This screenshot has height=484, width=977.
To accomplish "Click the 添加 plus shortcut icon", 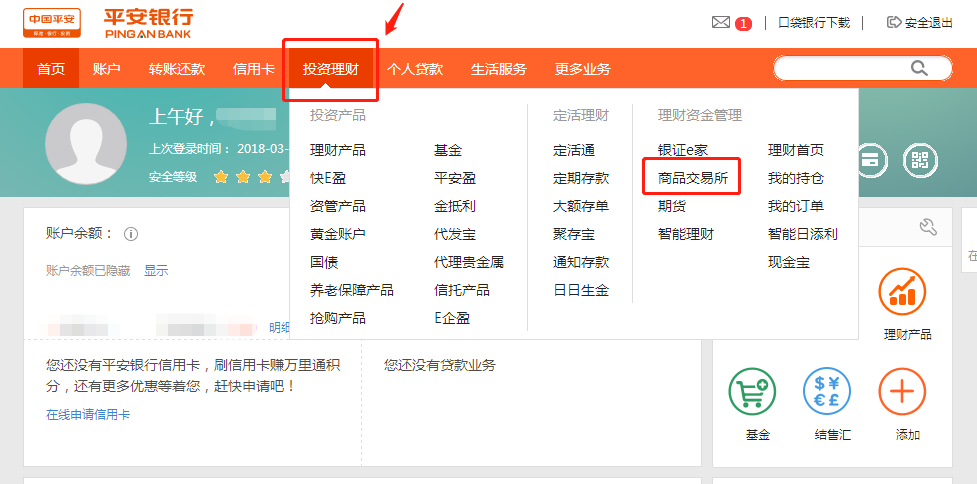I will point(902,391).
